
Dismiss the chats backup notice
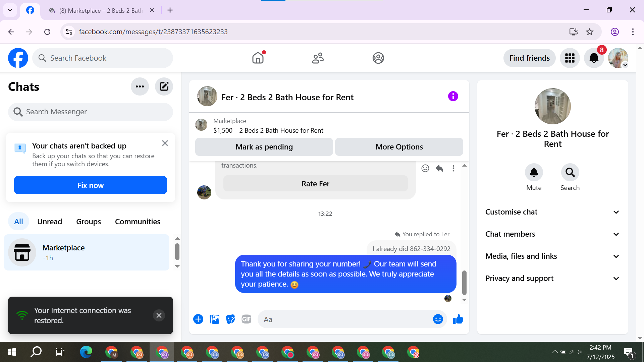pyautogui.click(x=165, y=143)
